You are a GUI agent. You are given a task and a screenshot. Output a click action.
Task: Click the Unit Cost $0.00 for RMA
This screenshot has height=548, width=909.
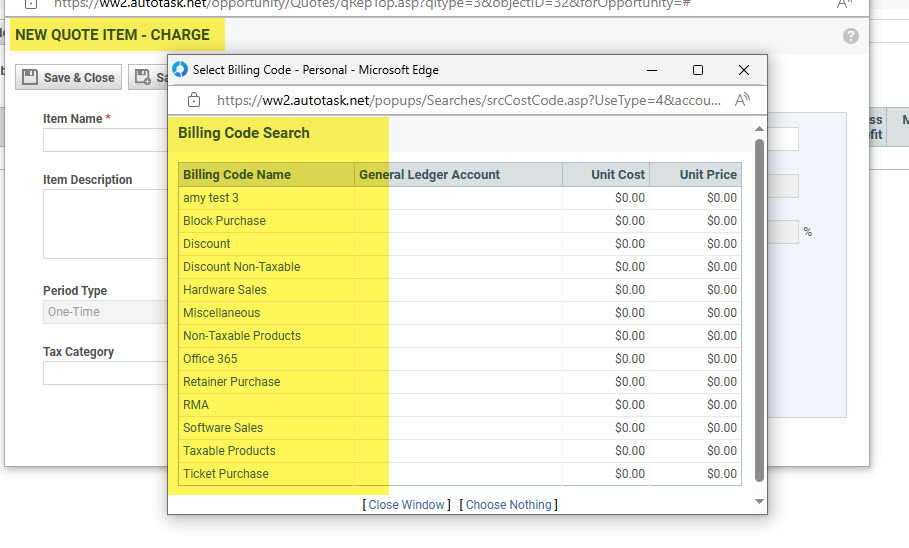(630, 405)
